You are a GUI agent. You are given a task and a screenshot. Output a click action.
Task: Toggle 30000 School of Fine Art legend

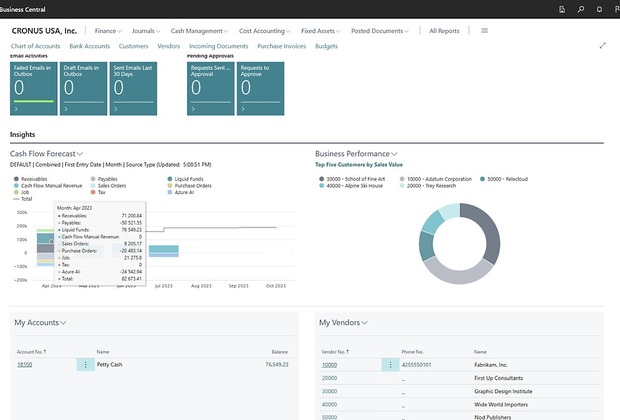pos(352,179)
